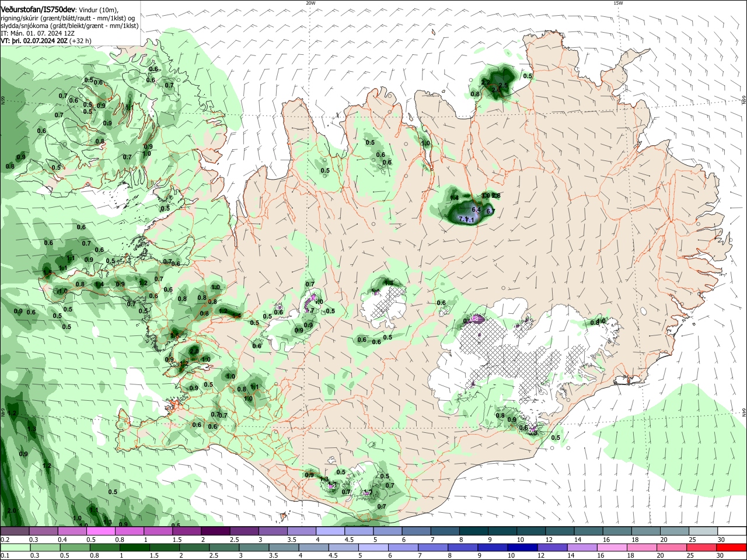Click the "VT: Þri. 02.07.2024 20Z" valid time
Viewport: 747px width, 560px height.
point(34,41)
